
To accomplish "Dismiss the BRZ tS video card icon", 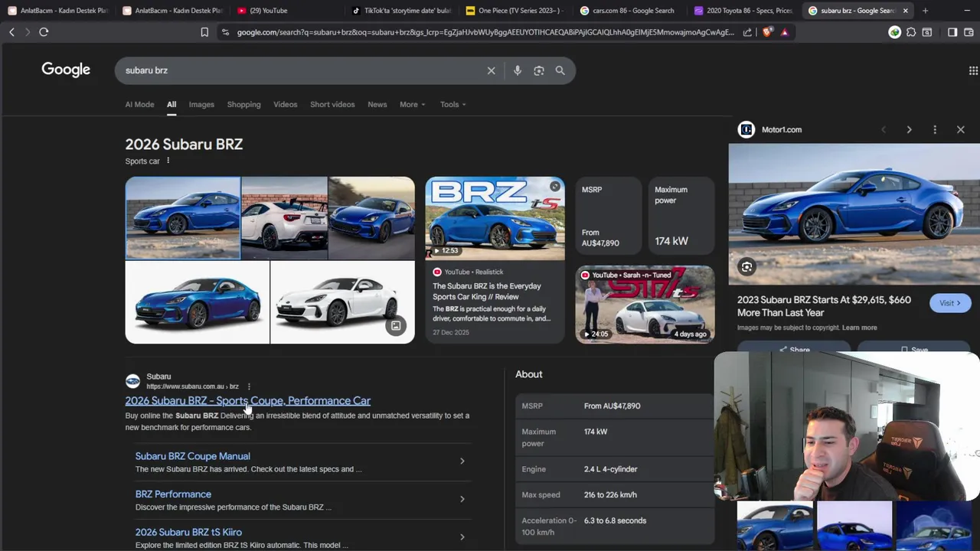I will tap(555, 186).
